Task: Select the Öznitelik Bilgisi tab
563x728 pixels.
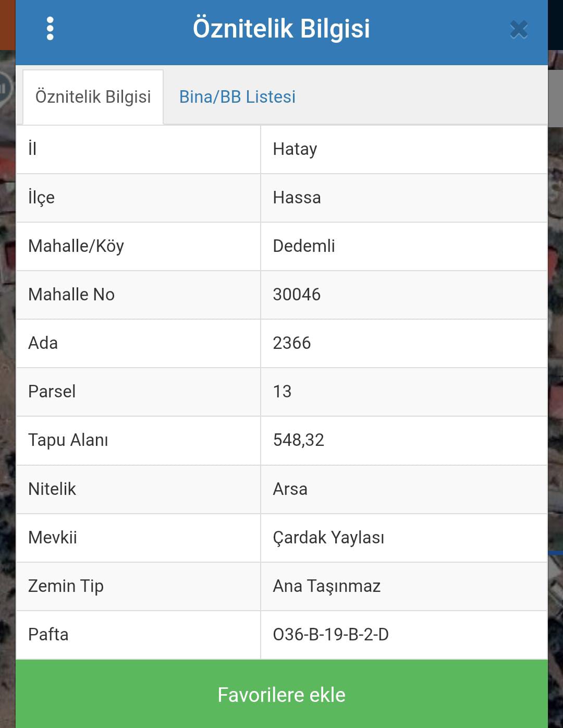Action: (93, 97)
